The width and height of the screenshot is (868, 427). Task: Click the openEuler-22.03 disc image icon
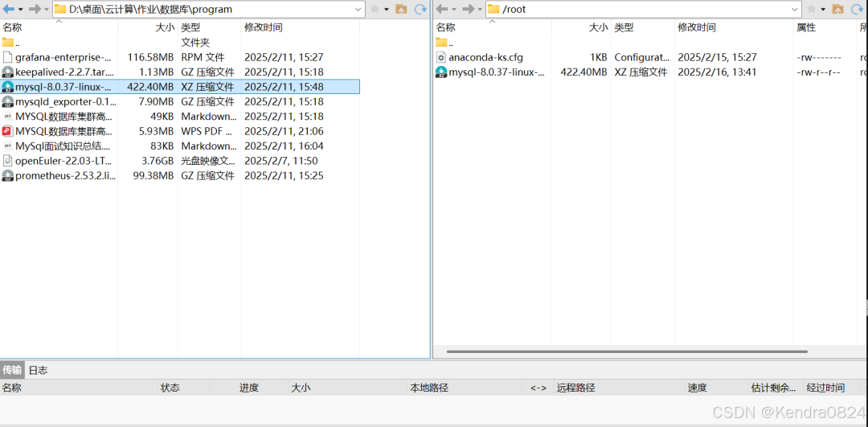pyautogui.click(x=7, y=161)
